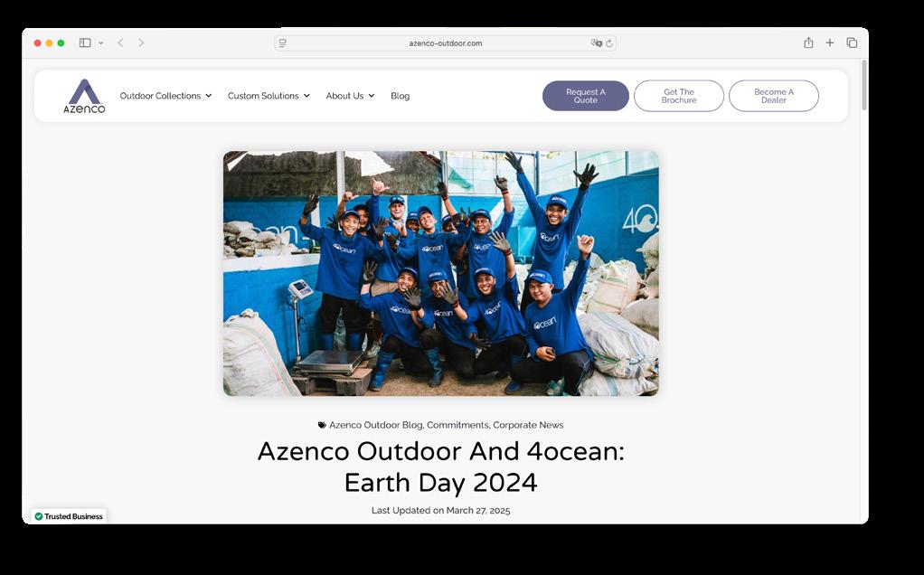The height and width of the screenshot is (575, 924).
Task: Share this page via the share icon
Action: (x=808, y=42)
